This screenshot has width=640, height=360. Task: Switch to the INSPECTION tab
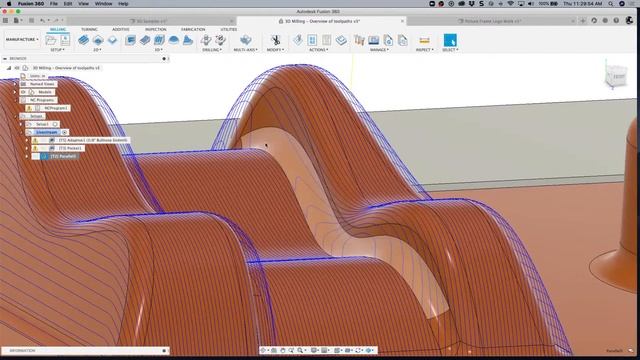tap(156, 29)
